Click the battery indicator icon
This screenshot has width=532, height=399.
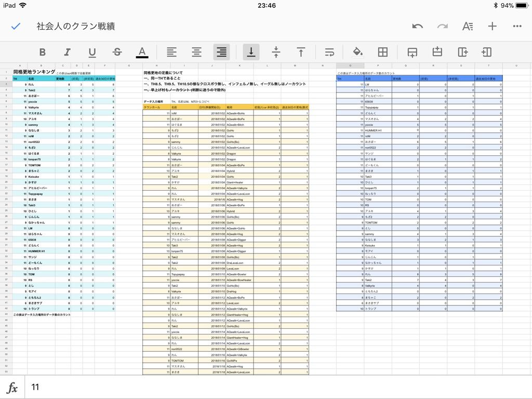click(x=522, y=5)
